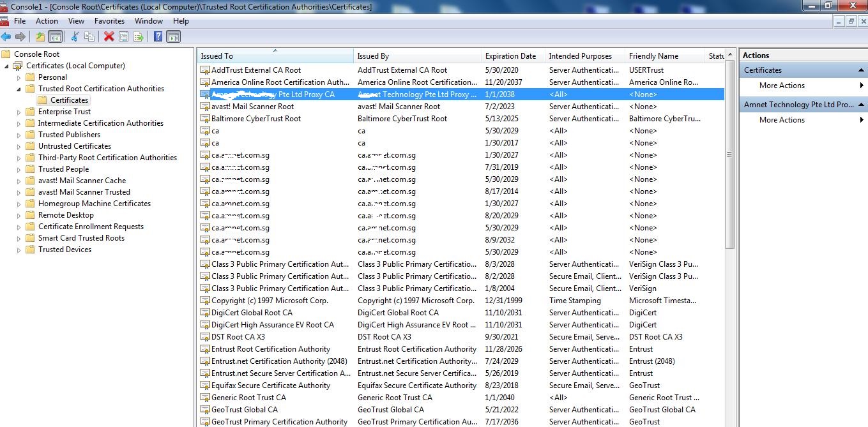Select avast! Mail Scanner Trusted tree item
Image resolution: width=868 pixels, height=427 pixels.
click(84, 192)
